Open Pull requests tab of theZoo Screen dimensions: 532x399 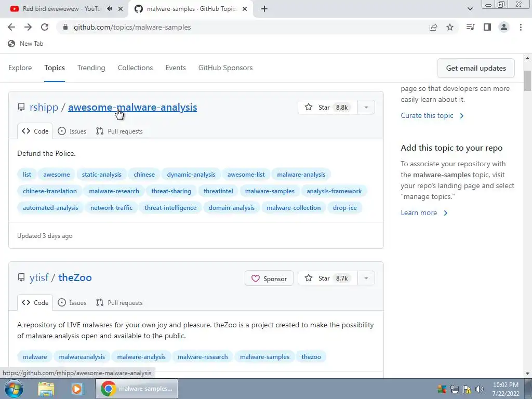pyautogui.click(x=119, y=303)
